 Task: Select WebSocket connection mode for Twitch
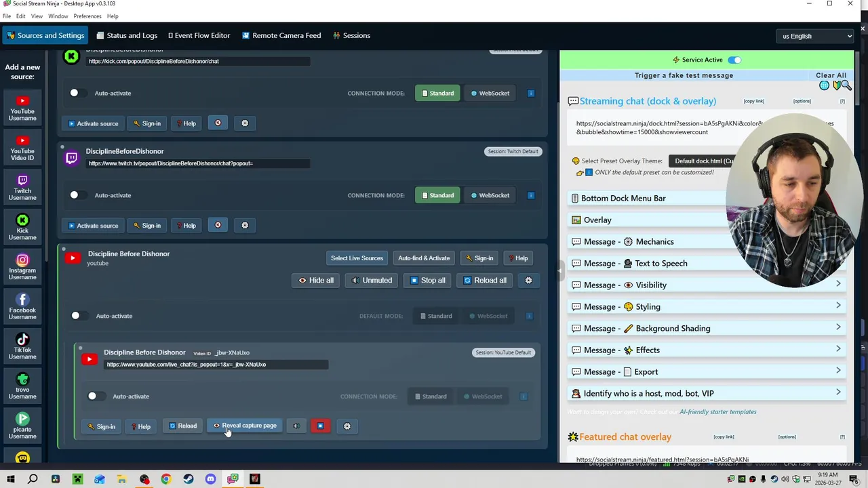tap(490, 196)
